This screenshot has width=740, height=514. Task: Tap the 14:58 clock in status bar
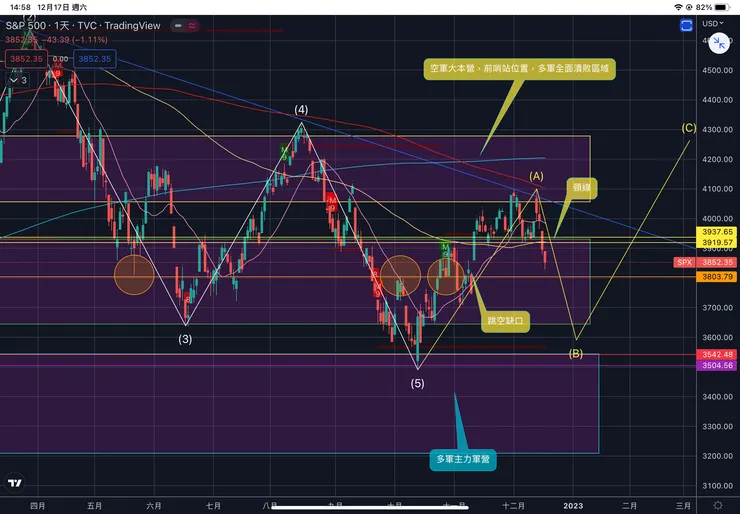(x=20, y=7)
